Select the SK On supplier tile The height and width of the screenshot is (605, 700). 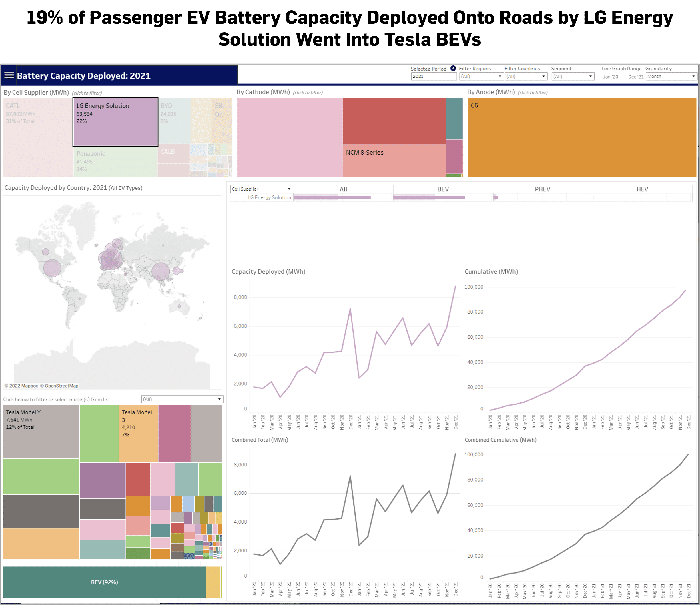click(222, 121)
